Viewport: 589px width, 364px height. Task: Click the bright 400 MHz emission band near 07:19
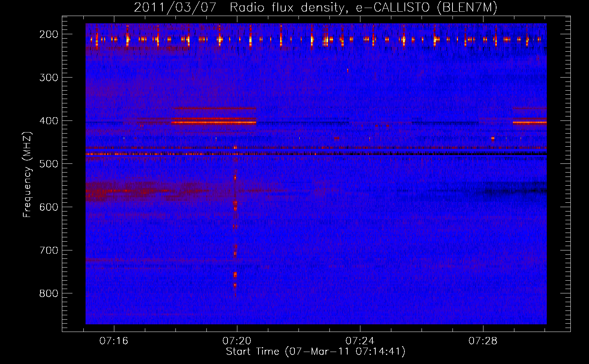coord(214,123)
